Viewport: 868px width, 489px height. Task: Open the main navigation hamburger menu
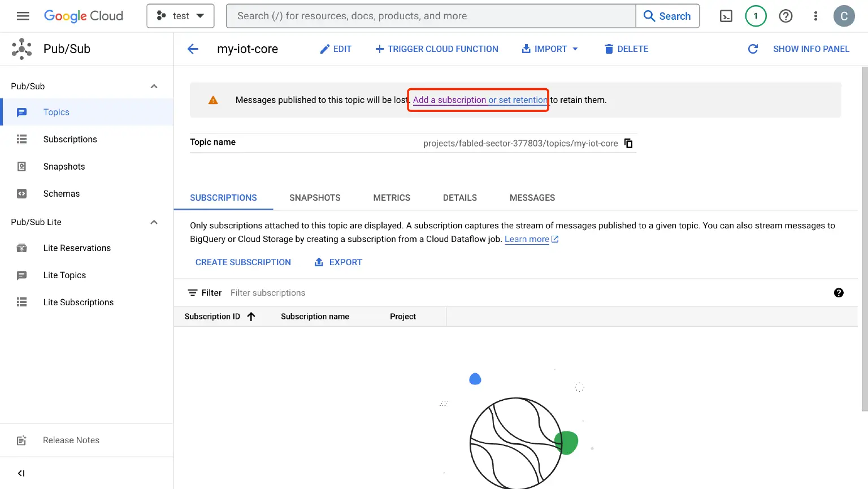pos(23,16)
